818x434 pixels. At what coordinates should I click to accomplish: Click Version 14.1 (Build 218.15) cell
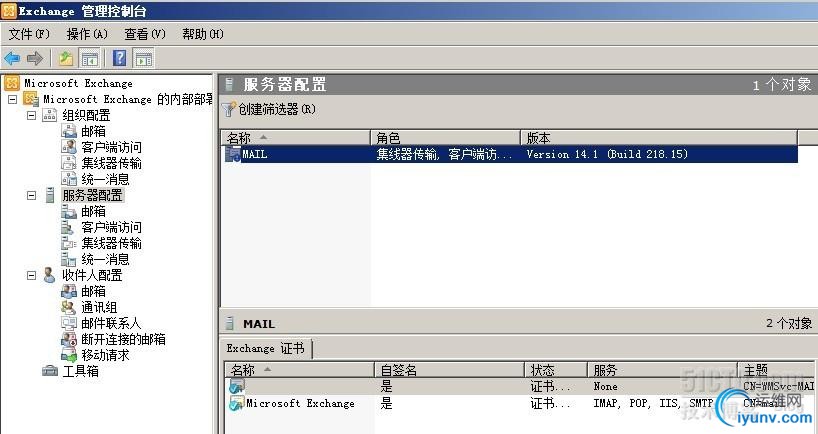point(607,154)
